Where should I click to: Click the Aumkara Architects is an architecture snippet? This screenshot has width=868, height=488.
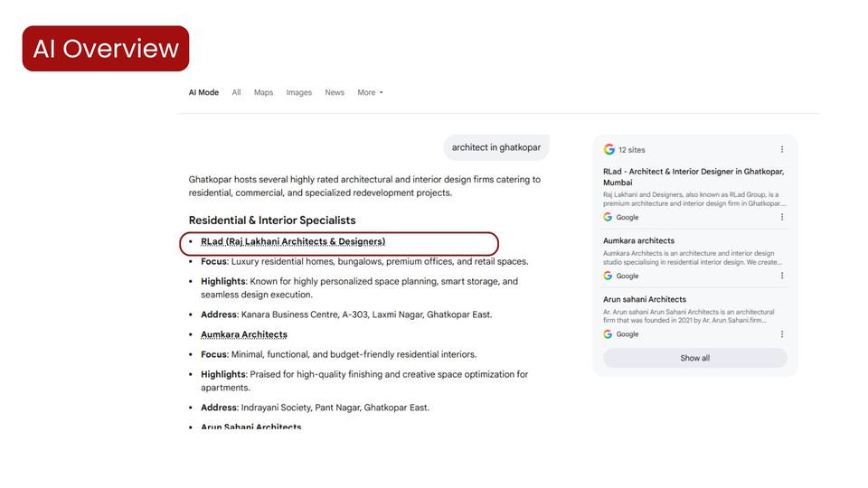[692, 258]
